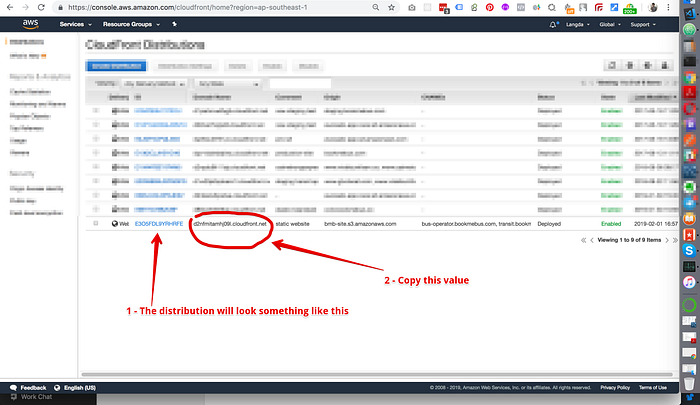Click the Feedback button in the footer
Image resolution: width=700 pixels, height=405 pixels.
click(x=28, y=388)
